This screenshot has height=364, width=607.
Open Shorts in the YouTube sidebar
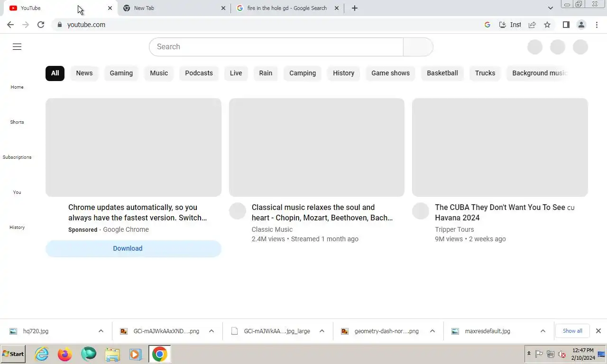(17, 116)
